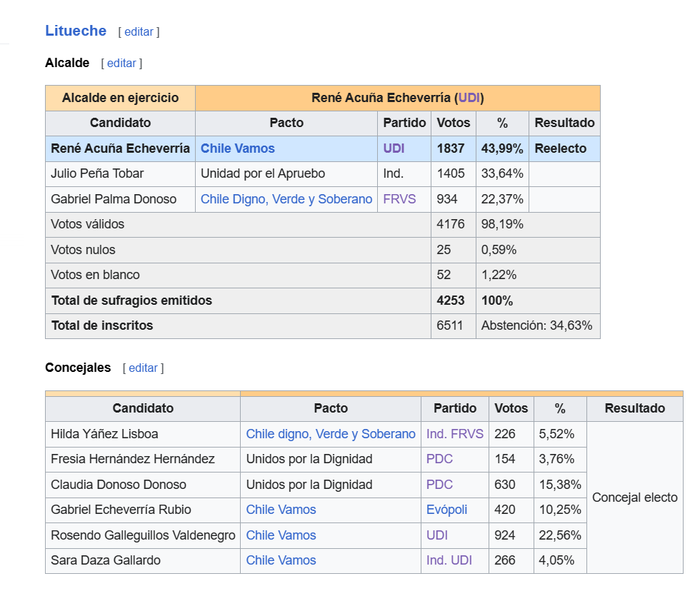Open the Litueche heading link

pyautogui.click(x=76, y=31)
